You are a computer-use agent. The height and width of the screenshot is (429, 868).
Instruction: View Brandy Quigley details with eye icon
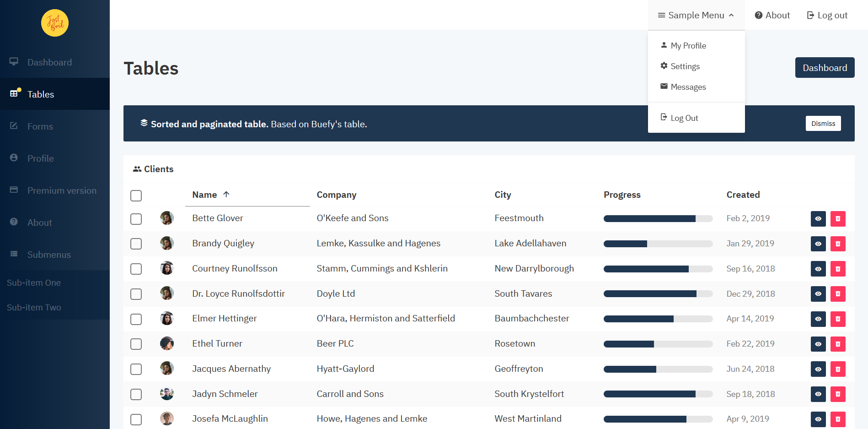pos(818,244)
